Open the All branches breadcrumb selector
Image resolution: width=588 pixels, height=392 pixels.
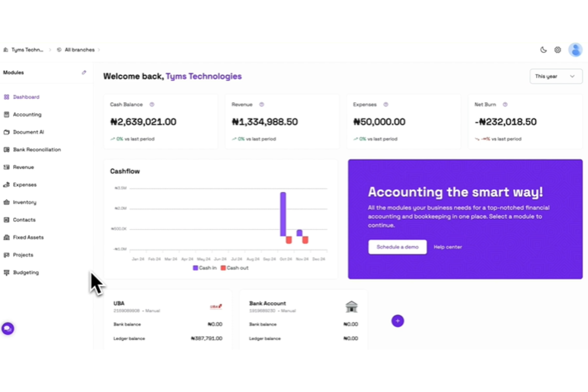[x=79, y=50]
